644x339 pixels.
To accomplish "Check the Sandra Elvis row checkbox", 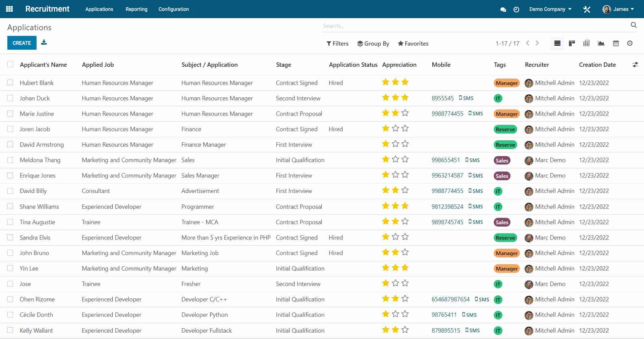I will 10,237.
